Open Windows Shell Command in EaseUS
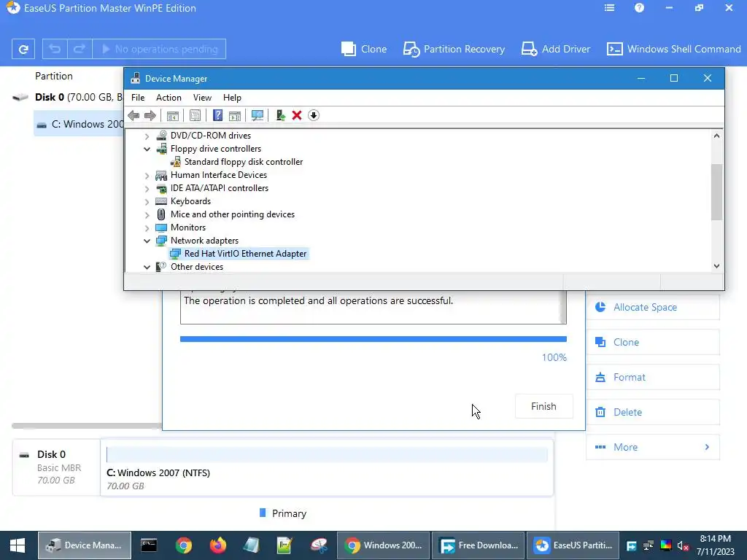747x560 pixels. click(673, 49)
